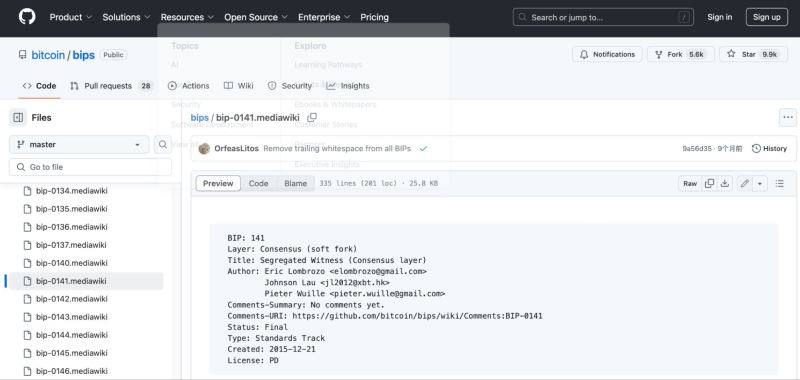This screenshot has width=800, height=380.
Task: Expand the Product menu
Action: click(x=70, y=17)
